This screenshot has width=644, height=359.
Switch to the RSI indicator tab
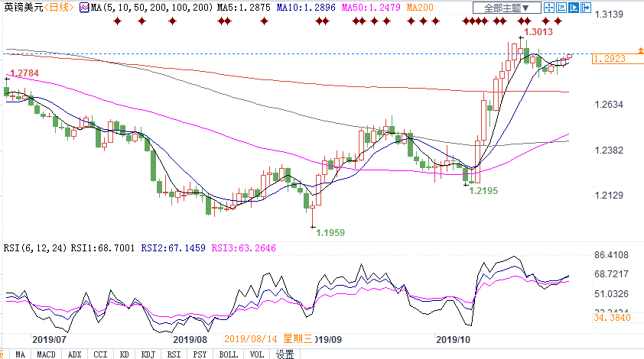coord(174,354)
